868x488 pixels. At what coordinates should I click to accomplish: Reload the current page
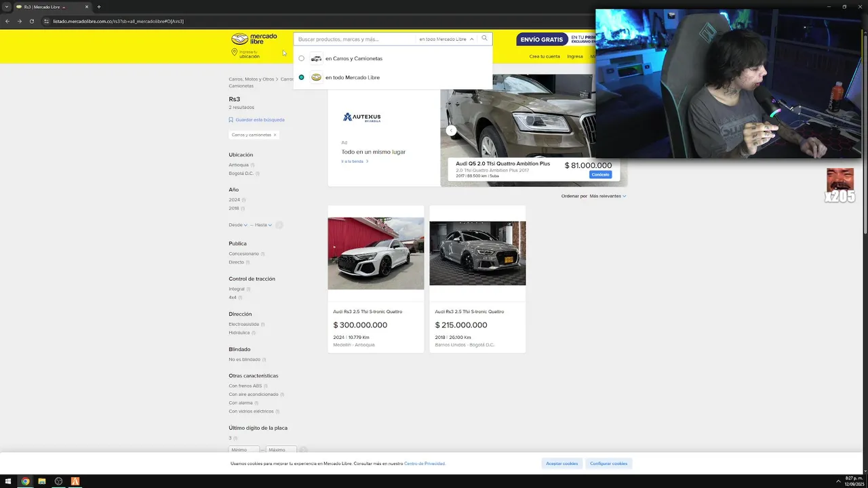31,21
